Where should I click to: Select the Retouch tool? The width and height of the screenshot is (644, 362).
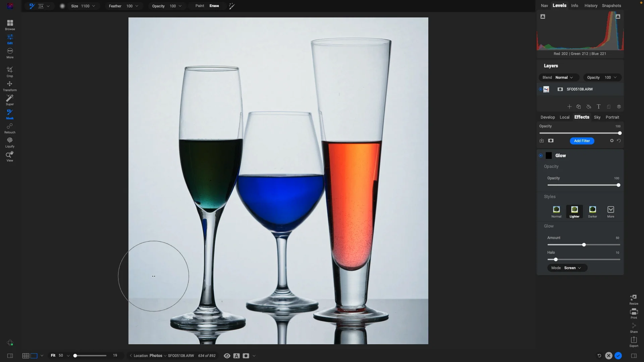coord(10,128)
